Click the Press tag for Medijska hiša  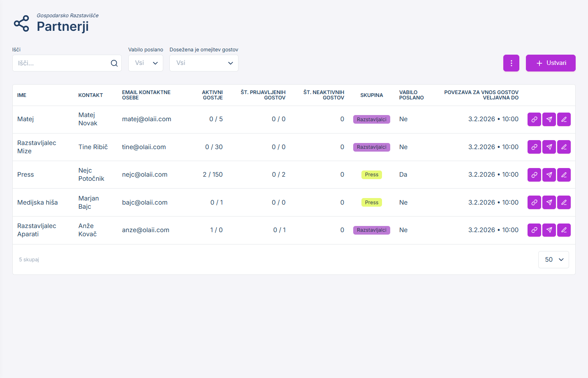point(371,203)
